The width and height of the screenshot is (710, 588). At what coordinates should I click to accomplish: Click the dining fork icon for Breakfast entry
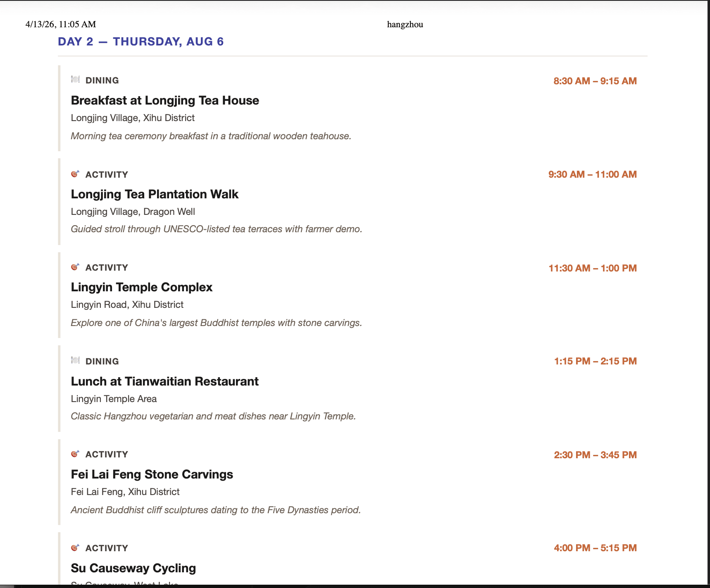[x=75, y=80]
